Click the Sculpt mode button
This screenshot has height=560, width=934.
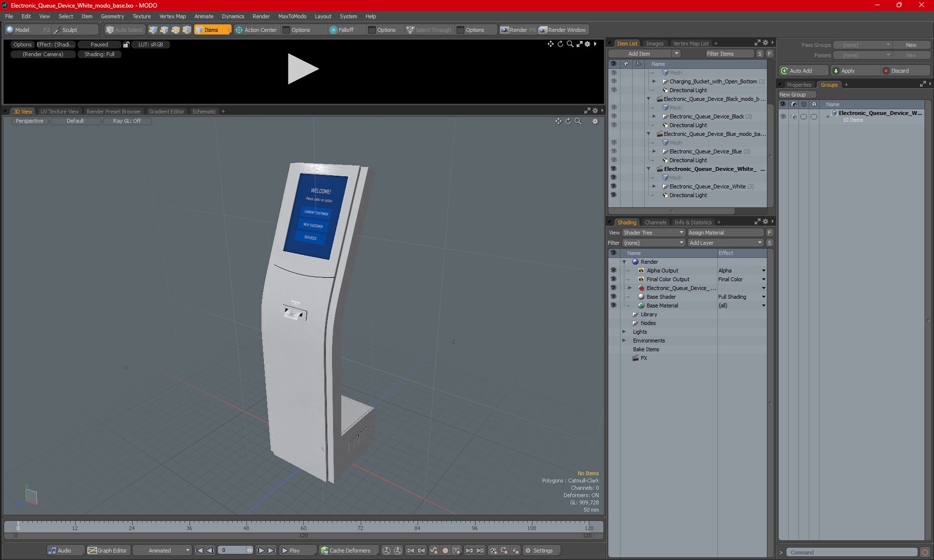tap(75, 30)
